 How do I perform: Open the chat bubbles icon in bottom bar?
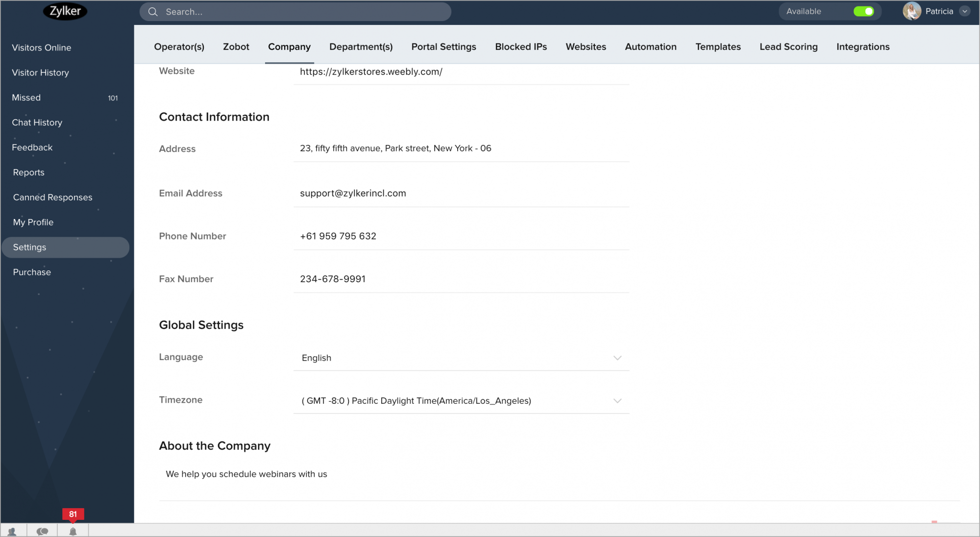[43, 531]
